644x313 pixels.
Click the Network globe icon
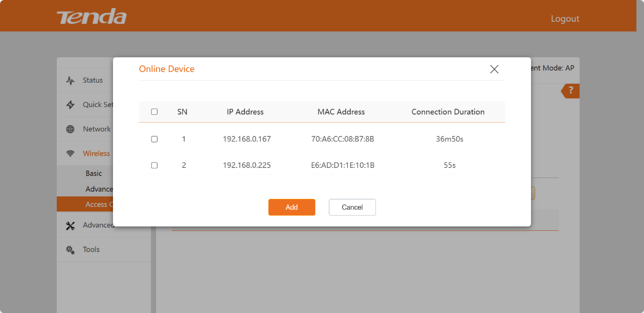tap(70, 129)
